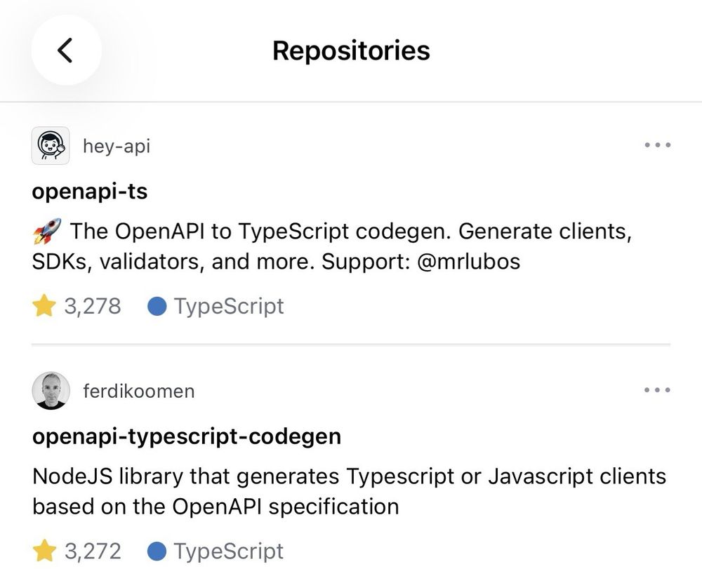
Task: Open the openapi-ts repository title
Action: 90,192
